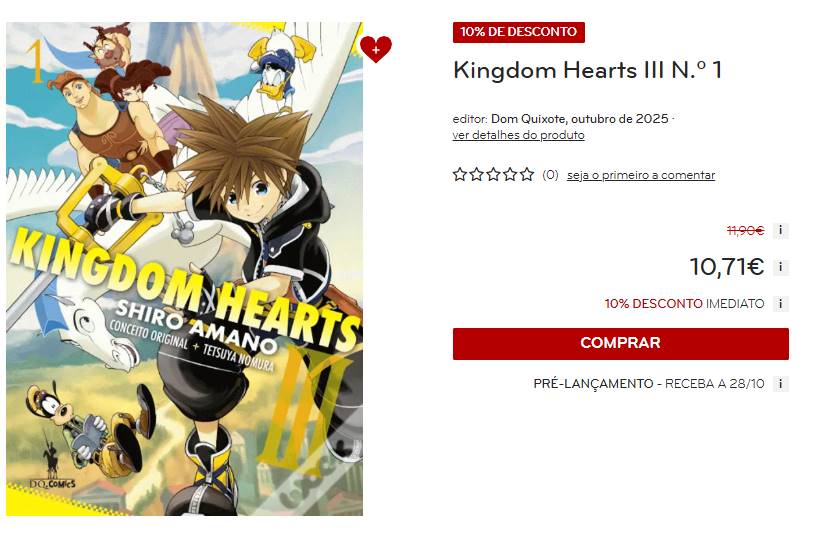Follow seja o primeiro a comentar link
Screen dimensions: 824x533
pyautogui.click(x=641, y=175)
